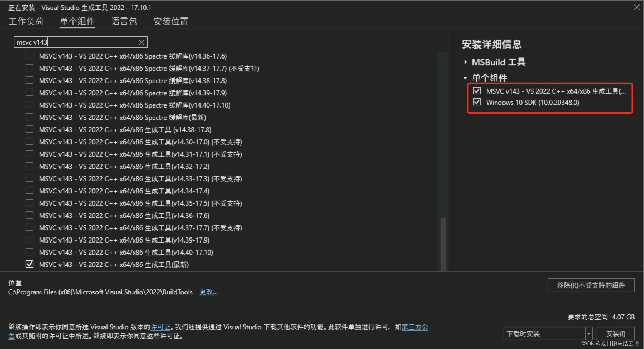Enable 生成工具(v14.30-17.0) checkbox
The image size is (644, 349).
pyautogui.click(x=30, y=142)
